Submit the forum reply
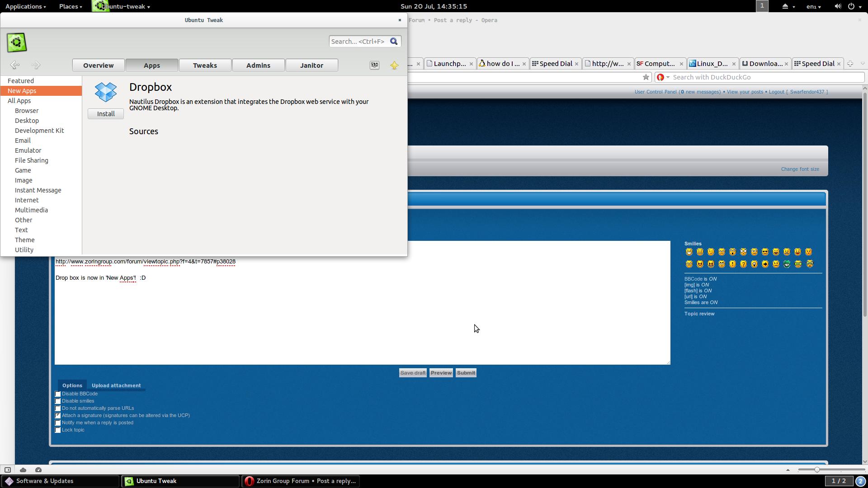Viewport: 868px width, 488px height. (466, 373)
